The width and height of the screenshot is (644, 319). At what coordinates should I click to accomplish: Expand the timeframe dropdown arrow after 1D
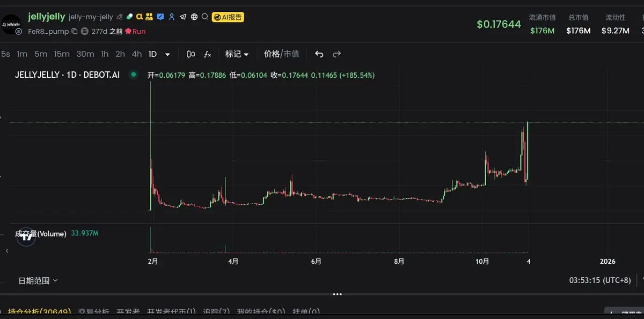pos(167,55)
